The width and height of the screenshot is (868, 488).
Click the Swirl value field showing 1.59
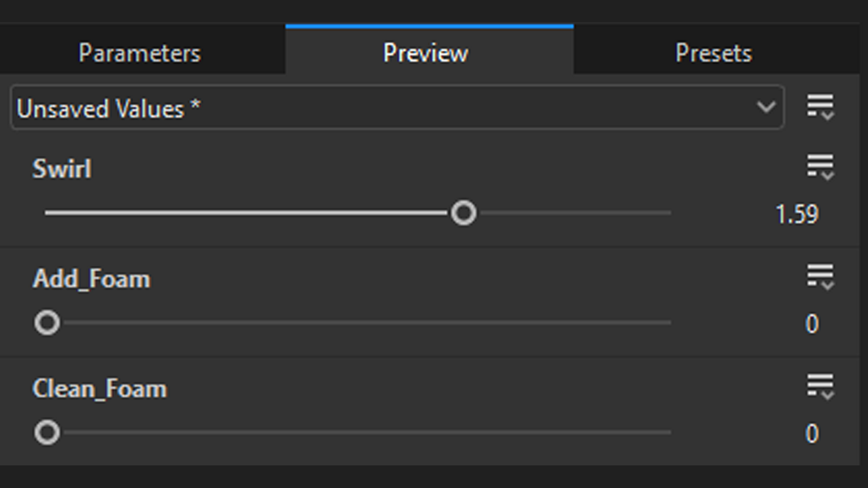tap(797, 215)
